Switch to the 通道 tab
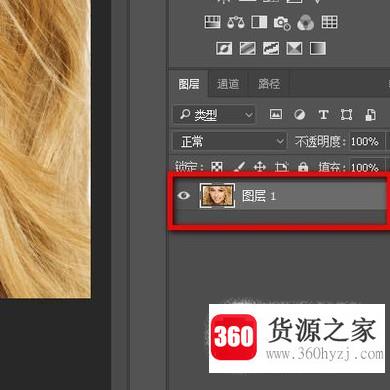 pos(228,84)
